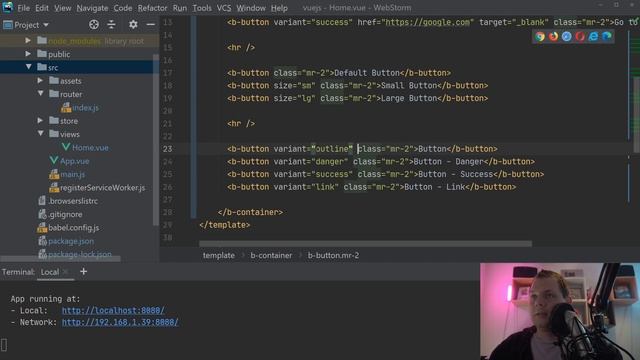Open the VCS menu
This screenshot has height=360, width=640.
coord(224,8)
